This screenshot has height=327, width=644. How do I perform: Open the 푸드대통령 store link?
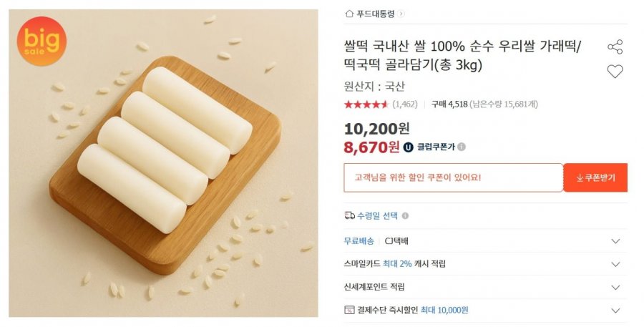click(x=376, y=13)
